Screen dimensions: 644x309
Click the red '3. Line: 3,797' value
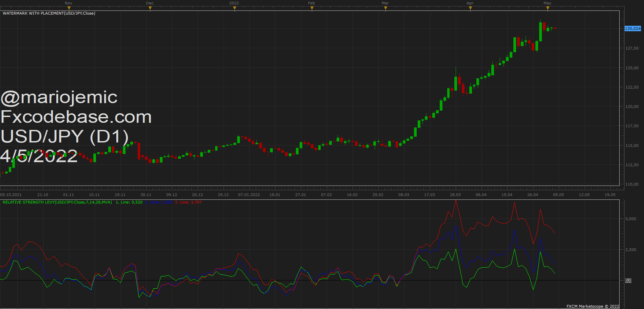point(188,202)
